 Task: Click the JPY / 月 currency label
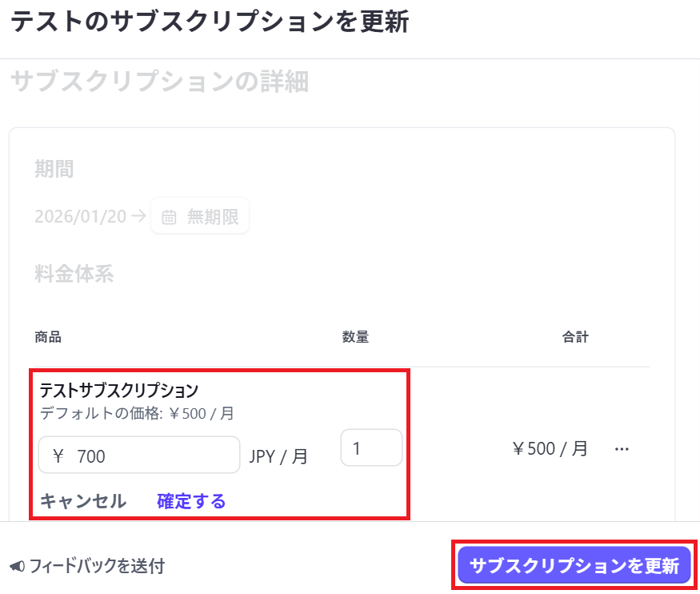278,456
